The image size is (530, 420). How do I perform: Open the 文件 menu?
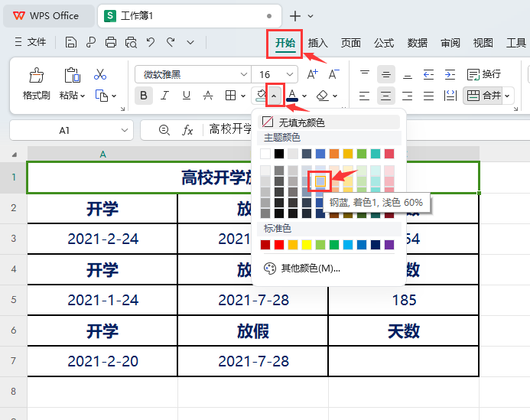pos(31,42)
